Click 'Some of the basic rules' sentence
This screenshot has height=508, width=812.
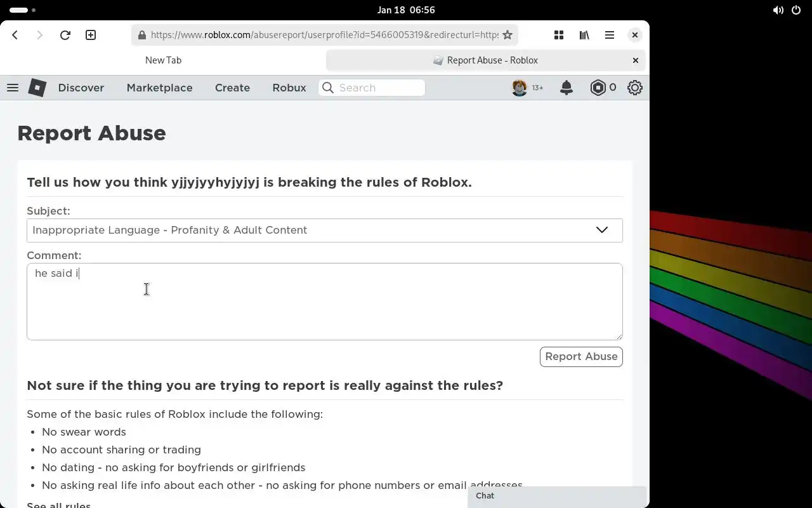coord(174,414)
